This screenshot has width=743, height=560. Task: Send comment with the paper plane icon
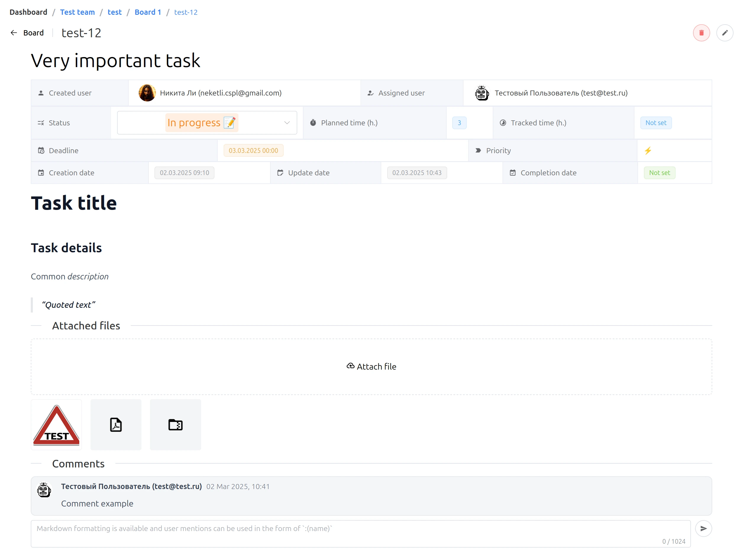coord(703,528)
